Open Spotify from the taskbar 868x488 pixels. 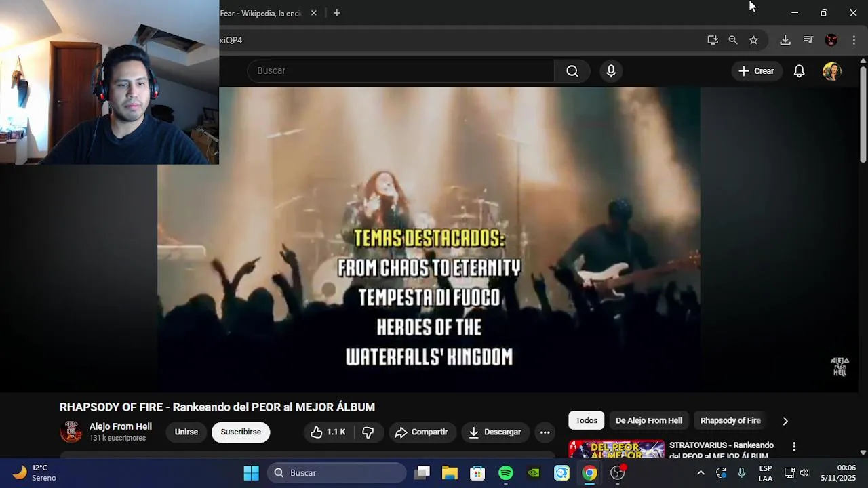tap(506, 473)
